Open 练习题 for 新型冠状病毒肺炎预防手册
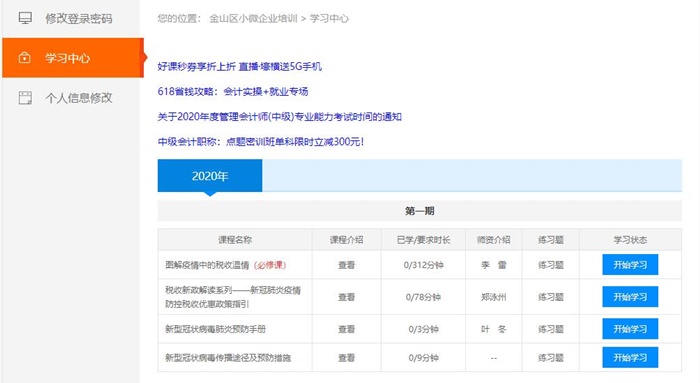This screenshot has height=383, width=700. pos(550,329)
